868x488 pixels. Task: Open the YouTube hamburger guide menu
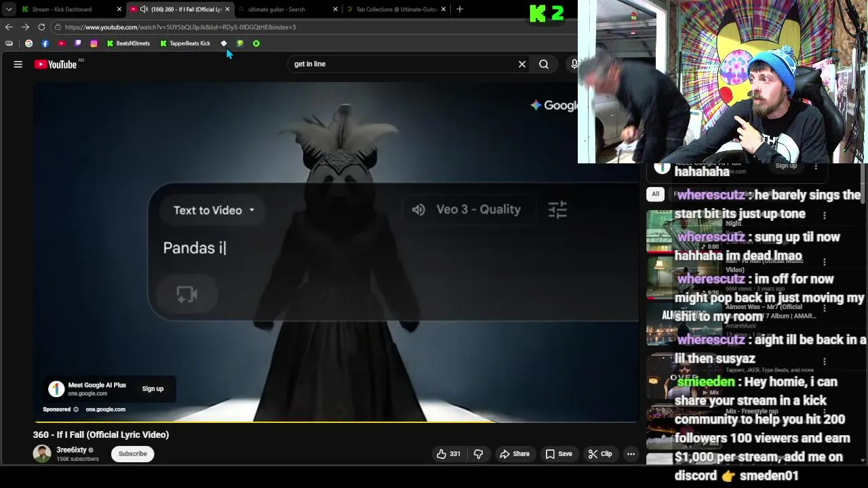[18, 64]
